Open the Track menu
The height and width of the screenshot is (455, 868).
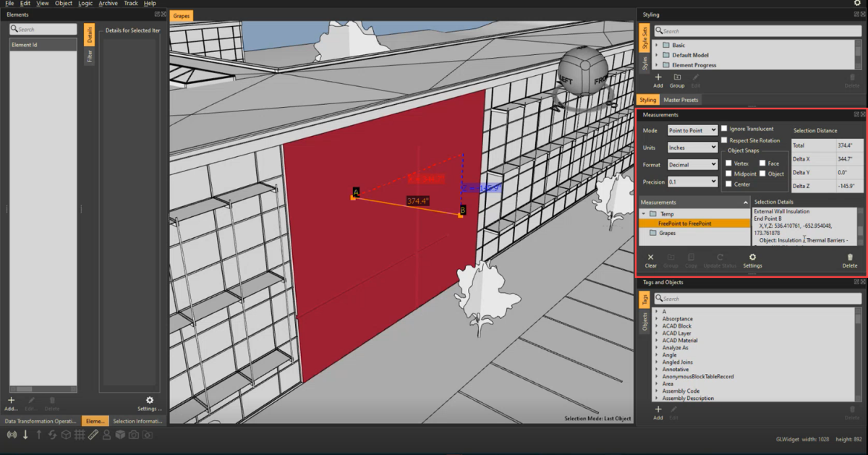(131, 4)
